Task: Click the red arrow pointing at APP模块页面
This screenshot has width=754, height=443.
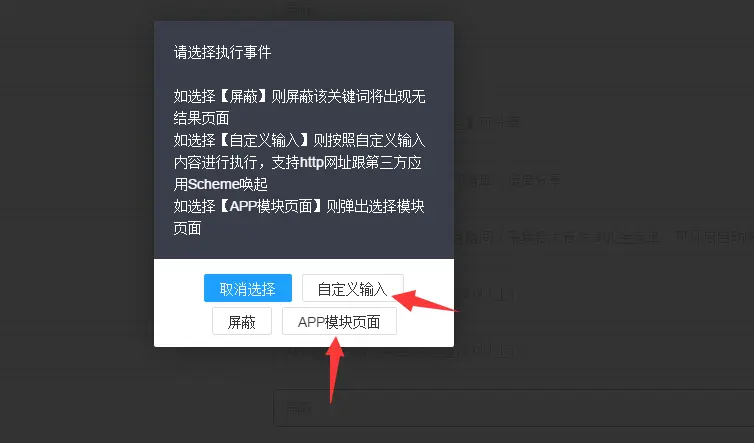Action: 335,369
